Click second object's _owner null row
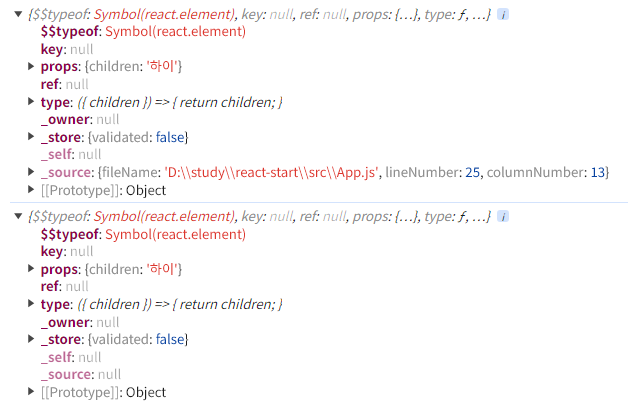 tap(80, 322)
